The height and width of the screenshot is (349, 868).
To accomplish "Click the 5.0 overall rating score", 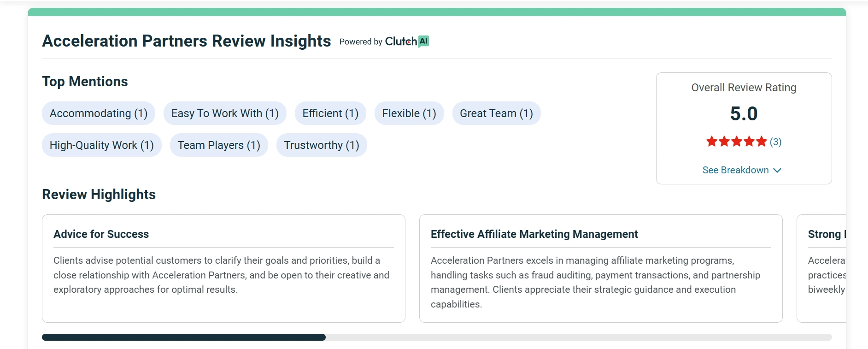I will (744, 114).
